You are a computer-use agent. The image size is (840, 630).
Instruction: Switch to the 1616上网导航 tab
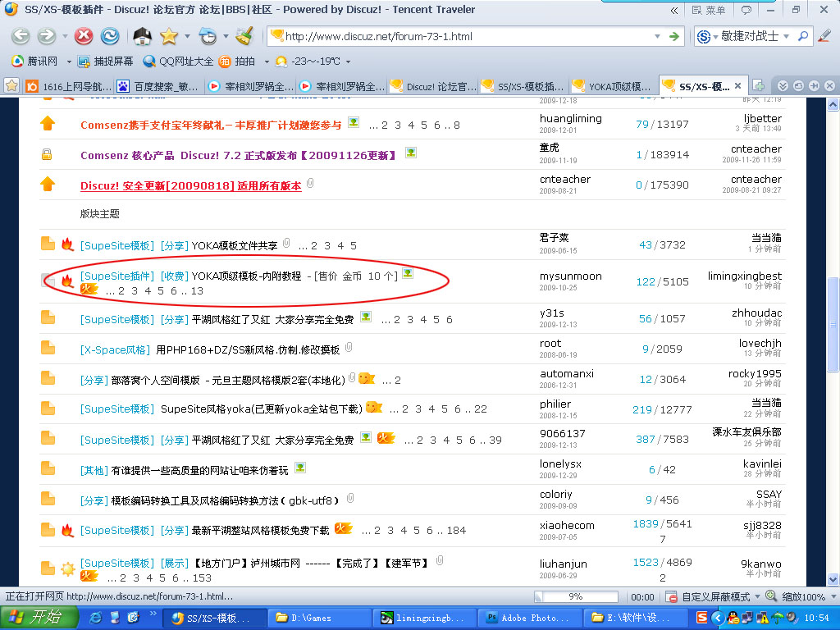click(x=70, y=85)
